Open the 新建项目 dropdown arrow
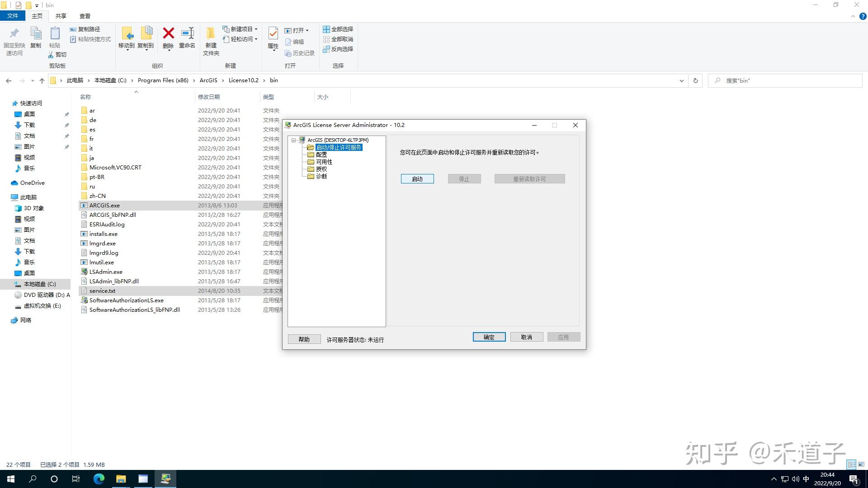This screenshot has width=868, height=488. (x=255, y=28)
